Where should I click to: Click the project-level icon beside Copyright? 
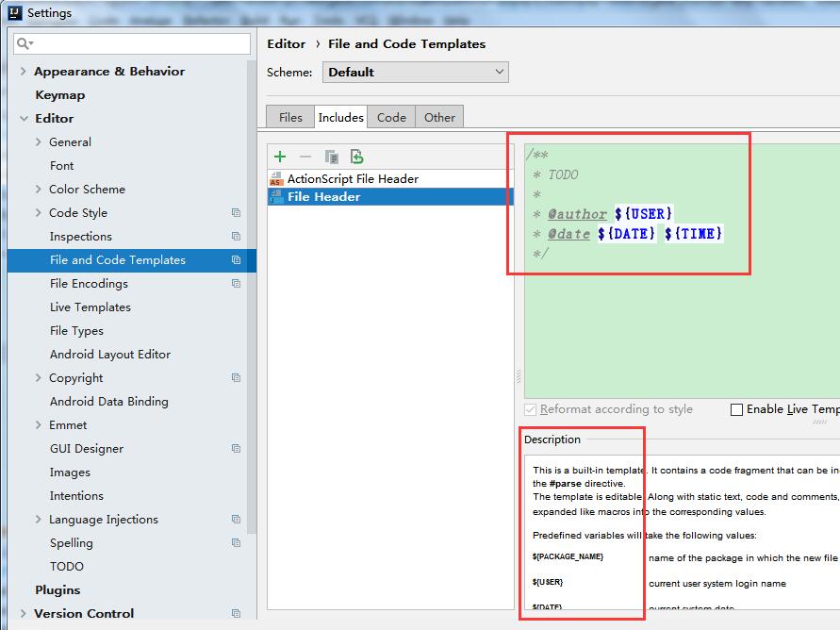236,377
